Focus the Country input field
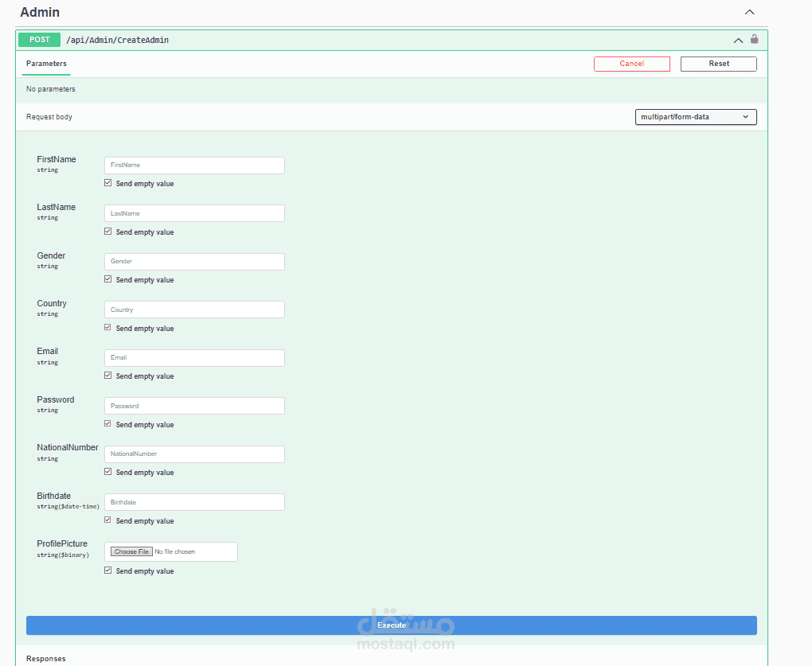812x666 pixels. click(x=194, y=310)
